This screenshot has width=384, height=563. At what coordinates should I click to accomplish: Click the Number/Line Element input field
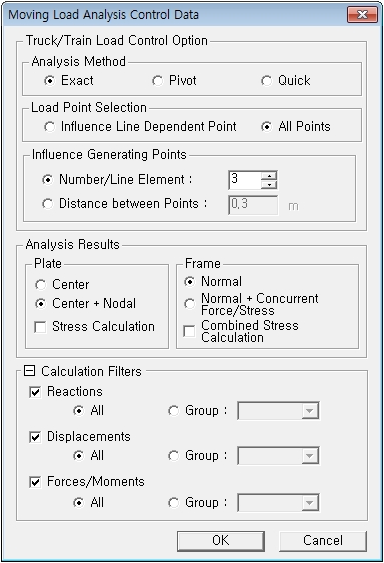click(x=245, y=180)
